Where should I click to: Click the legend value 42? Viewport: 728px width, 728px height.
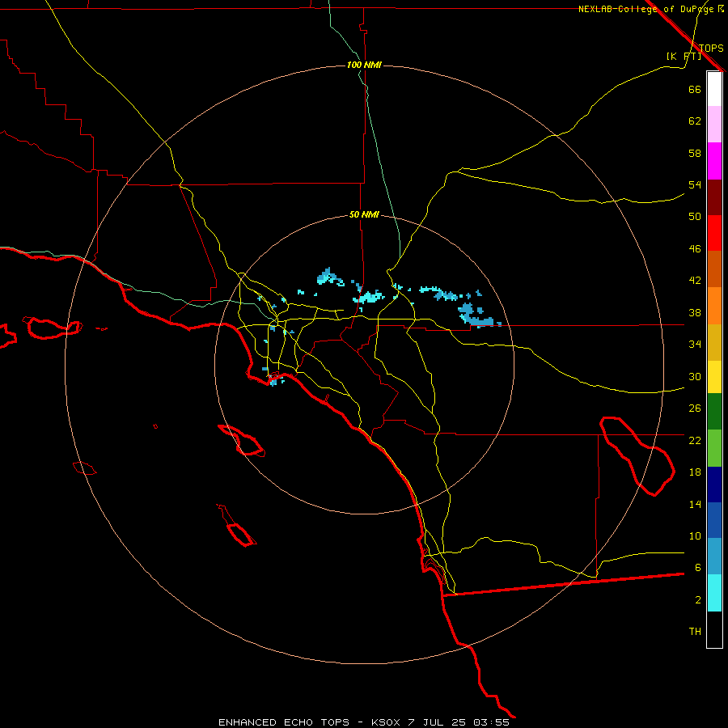tap(695, 281)
